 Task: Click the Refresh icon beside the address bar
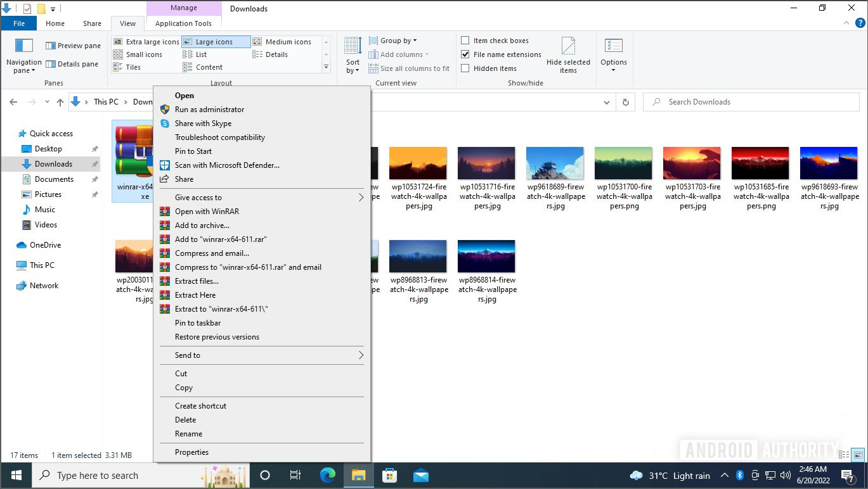625,102
